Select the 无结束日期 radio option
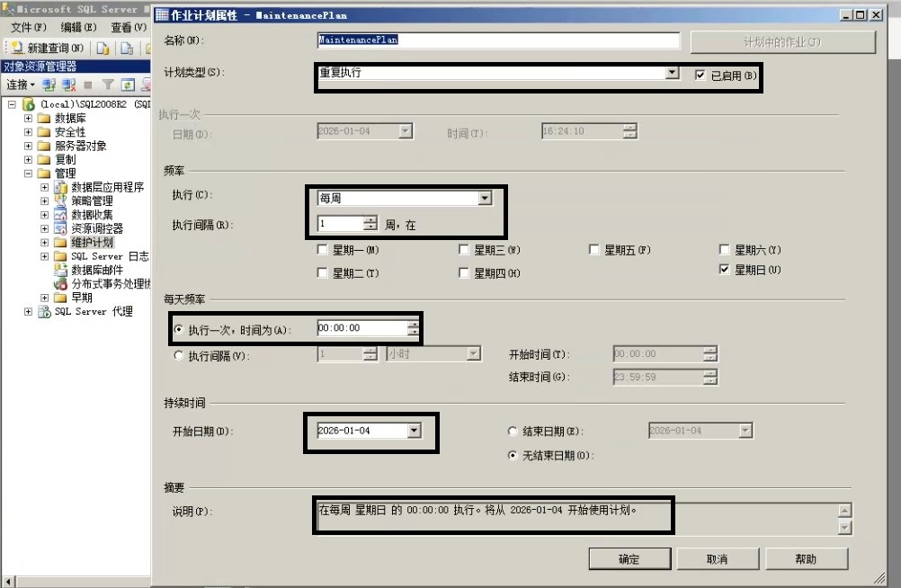 click(513, 455)
